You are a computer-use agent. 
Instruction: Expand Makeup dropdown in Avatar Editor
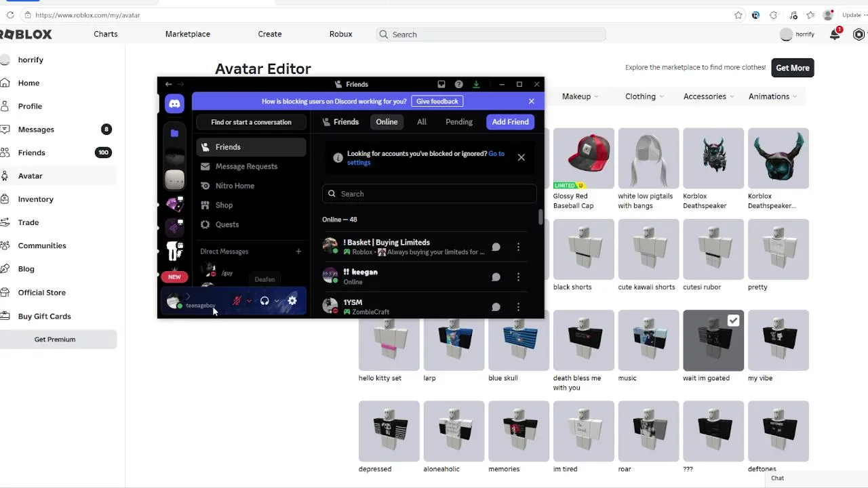[x=580, y=96]
